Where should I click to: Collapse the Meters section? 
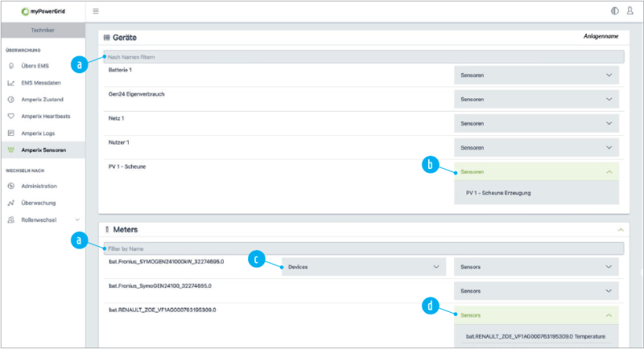(x=620, y=230)
